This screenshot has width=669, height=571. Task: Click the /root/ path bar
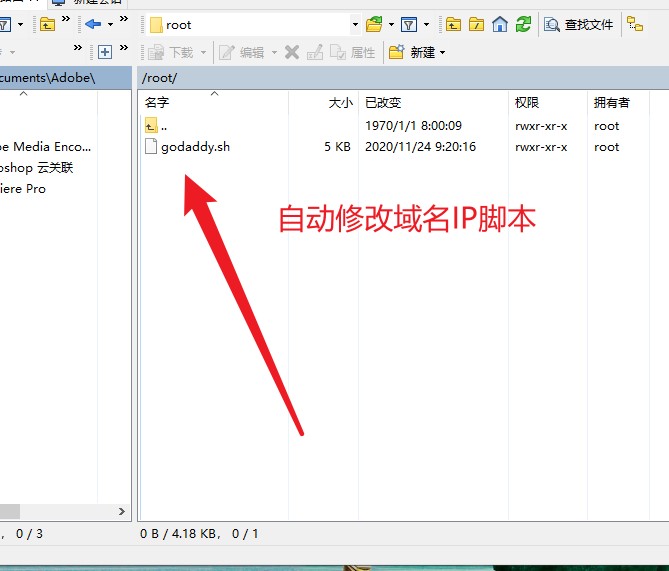pos(403,78)
